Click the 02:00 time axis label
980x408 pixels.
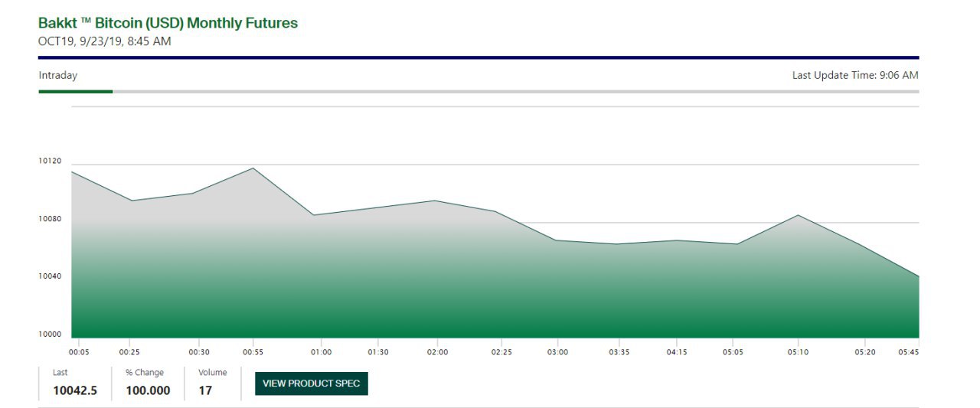pos(438,352)
